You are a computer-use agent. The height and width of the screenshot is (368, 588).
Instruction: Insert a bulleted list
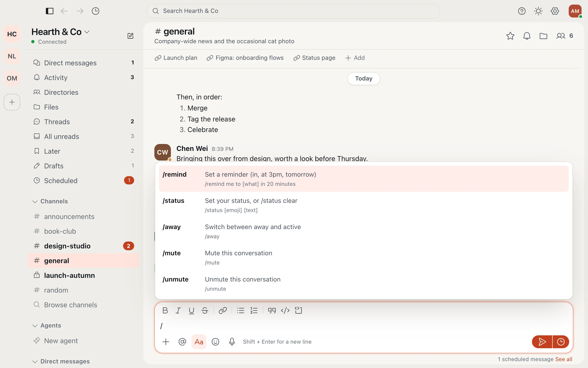(x=240, y=310)
